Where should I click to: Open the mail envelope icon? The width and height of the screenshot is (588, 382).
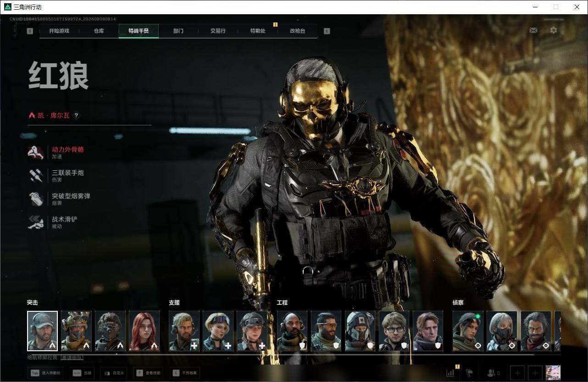click(x=533, y=30)
